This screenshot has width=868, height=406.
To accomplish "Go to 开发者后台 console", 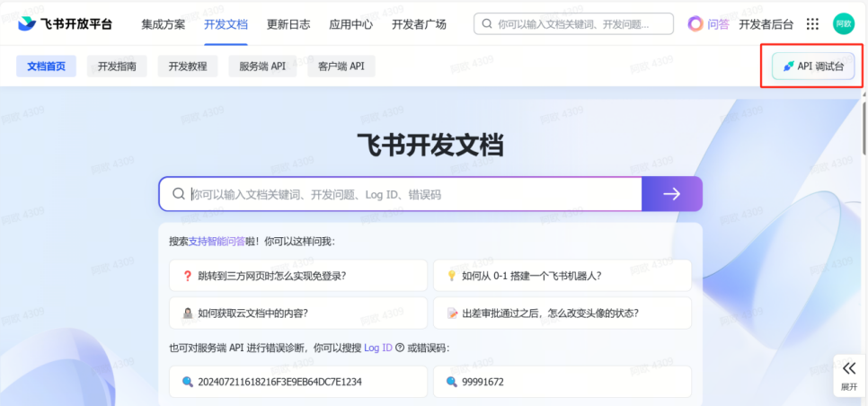I will point(766,24).
